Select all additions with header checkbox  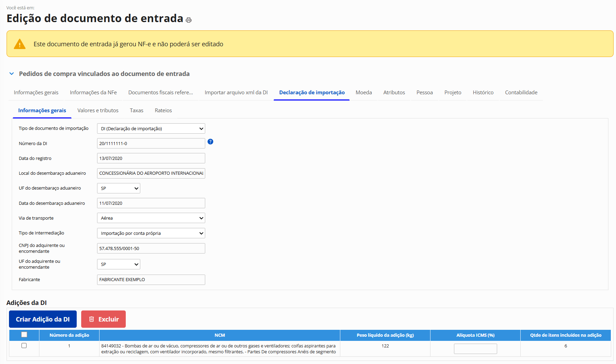pyautogui.click(x=24, y=335)
